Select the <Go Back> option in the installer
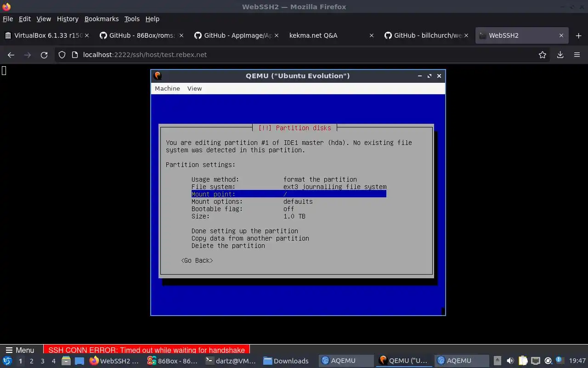The height and width of the screenshot is (368, 588). pyautogui.click(x=197, y=260)
